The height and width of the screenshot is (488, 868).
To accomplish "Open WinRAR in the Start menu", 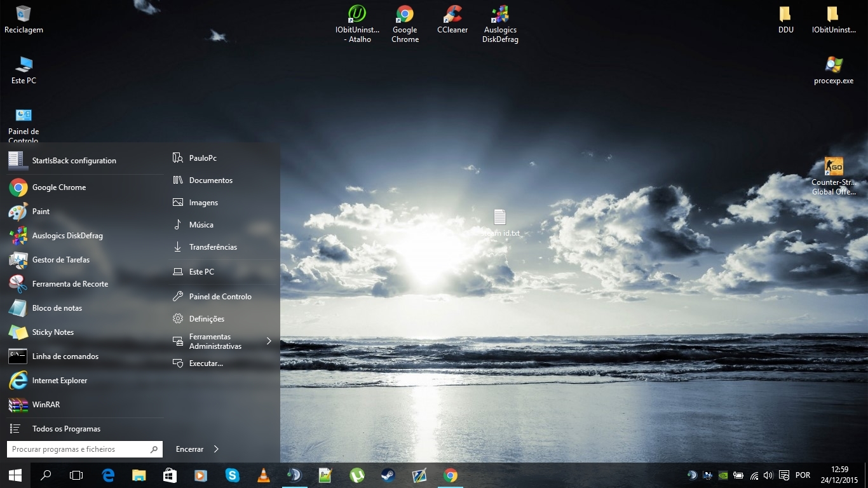I will click(x=46, y=405).
